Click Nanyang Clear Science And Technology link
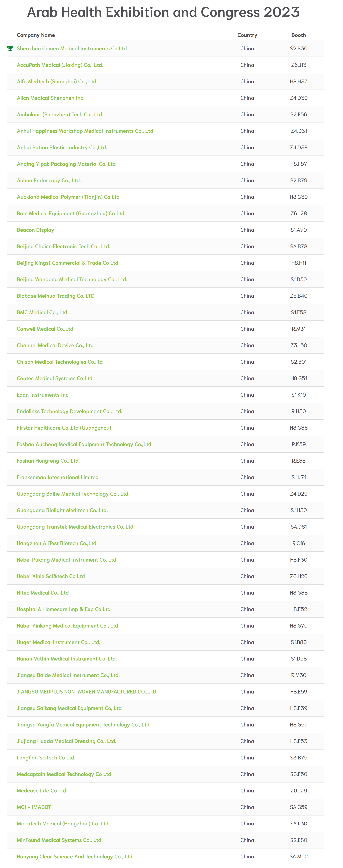 click(x=75, y=857)
